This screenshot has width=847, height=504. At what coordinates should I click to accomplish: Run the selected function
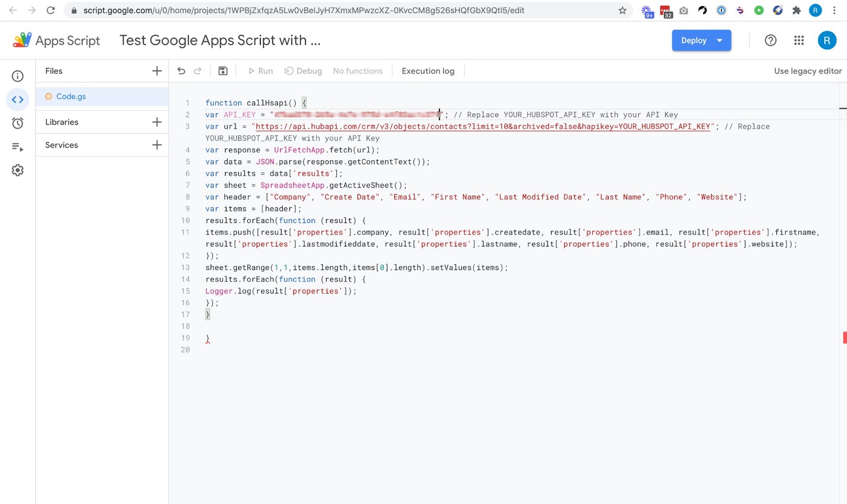[x=260, y=71]
